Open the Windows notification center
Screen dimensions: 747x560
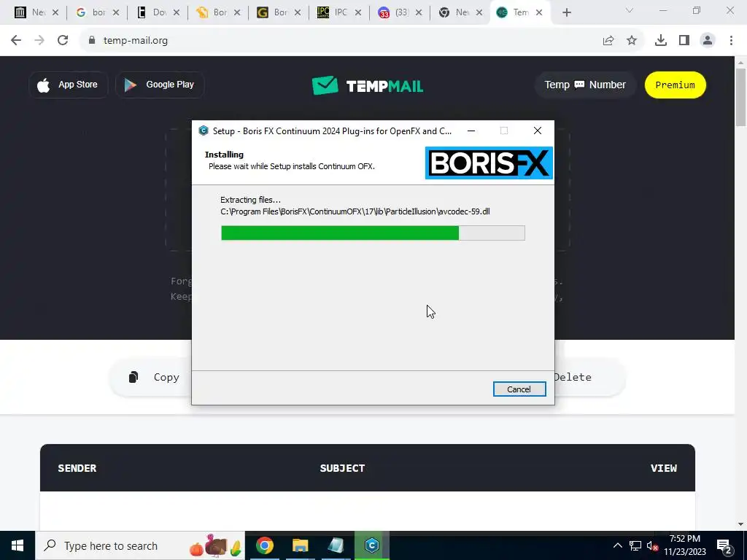pyautogui.click(x=724, y=545)
